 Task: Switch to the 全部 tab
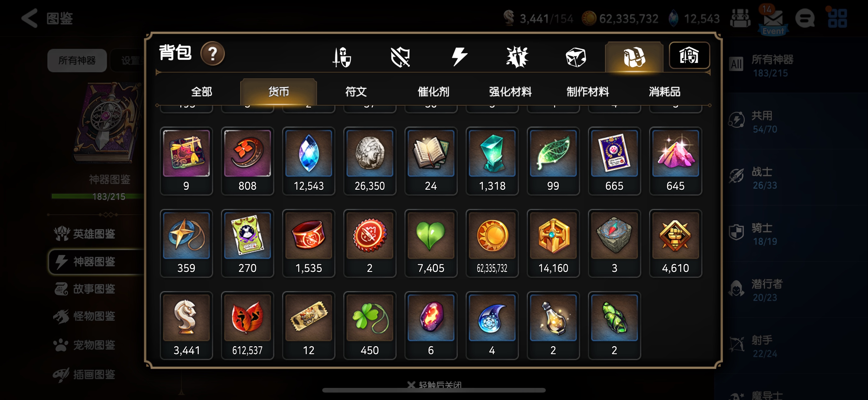(201, 91)
